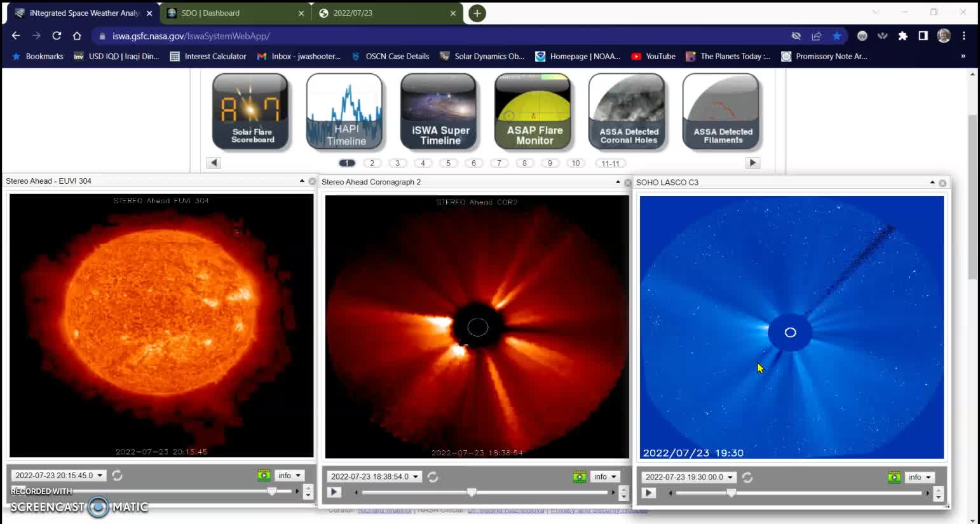980x524 pixels.
Task: Reload the current page
Action: pyautogui.click(x=57, y=36)
